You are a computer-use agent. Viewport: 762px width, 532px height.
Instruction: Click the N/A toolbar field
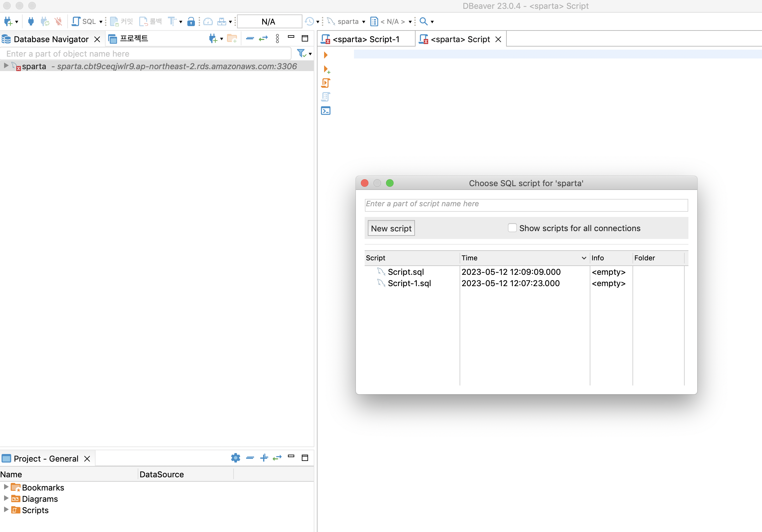tap(269, 22)
